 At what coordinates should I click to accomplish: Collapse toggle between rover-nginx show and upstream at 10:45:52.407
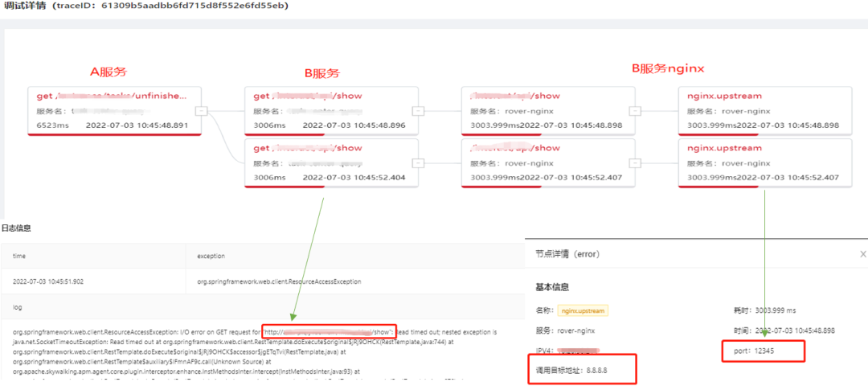[x=636, y=162]
